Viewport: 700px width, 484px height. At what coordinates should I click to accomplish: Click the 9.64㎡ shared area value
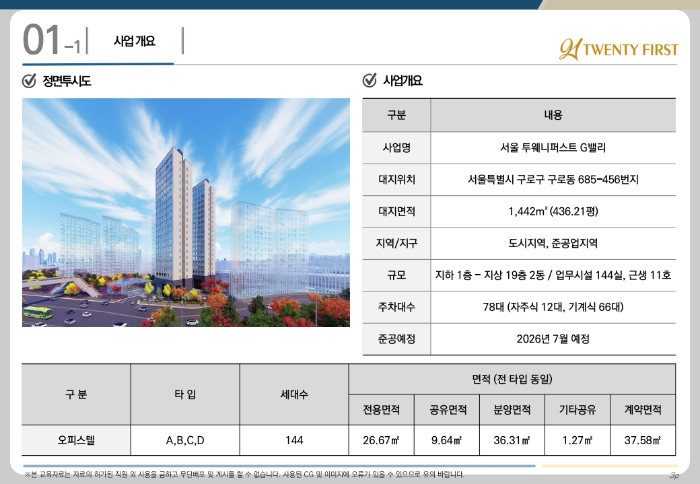point(447,440)
